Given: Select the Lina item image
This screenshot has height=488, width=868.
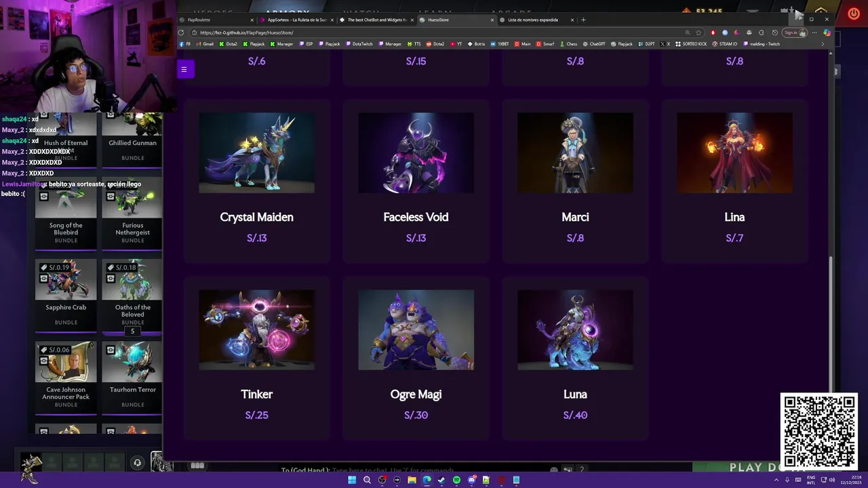Looking at the screenshot, I should pos(734,152).
